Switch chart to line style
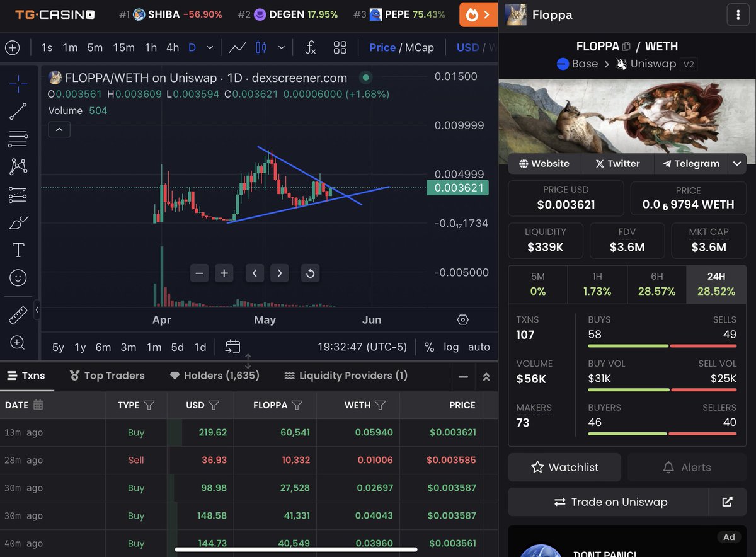 [238, 47]
